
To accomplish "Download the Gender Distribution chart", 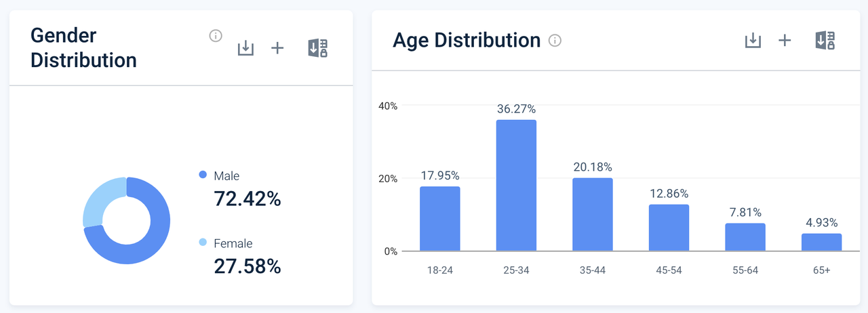I will (x=245, y=48).
